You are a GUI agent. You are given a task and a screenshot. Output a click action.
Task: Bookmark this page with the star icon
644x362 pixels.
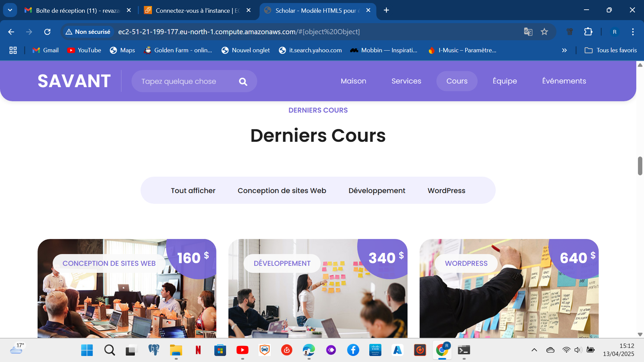[x=544, y=32]
